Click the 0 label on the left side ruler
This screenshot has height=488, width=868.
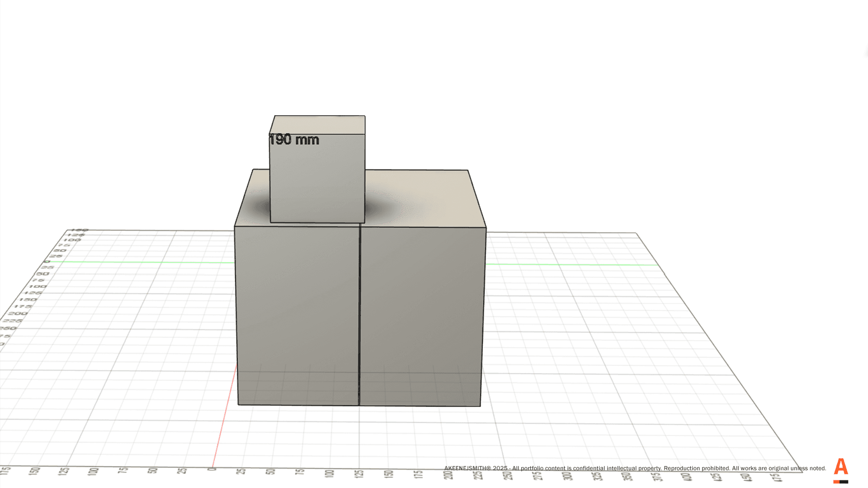pos(47,262)
